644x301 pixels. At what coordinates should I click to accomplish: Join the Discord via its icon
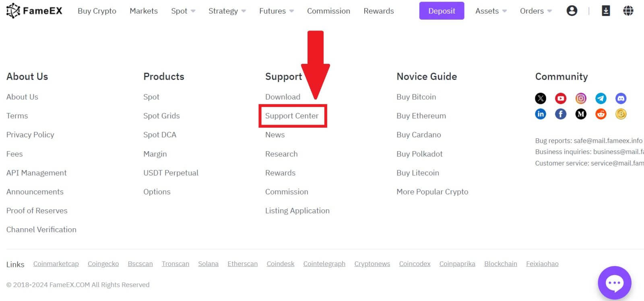pos(621,98)
